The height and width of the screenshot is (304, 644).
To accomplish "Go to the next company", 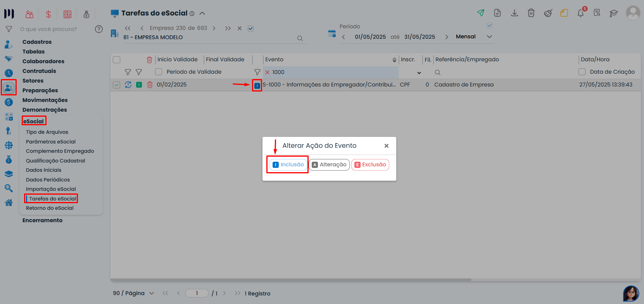I will [214, 28].
